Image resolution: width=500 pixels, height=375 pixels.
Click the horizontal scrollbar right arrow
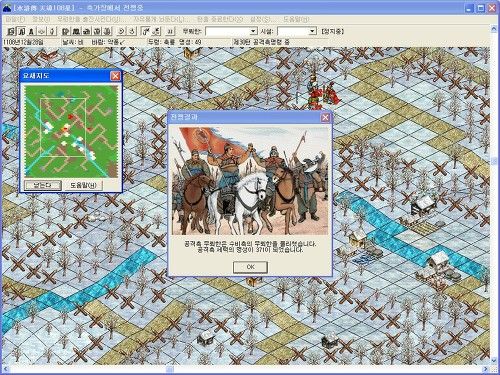point(486,369)
